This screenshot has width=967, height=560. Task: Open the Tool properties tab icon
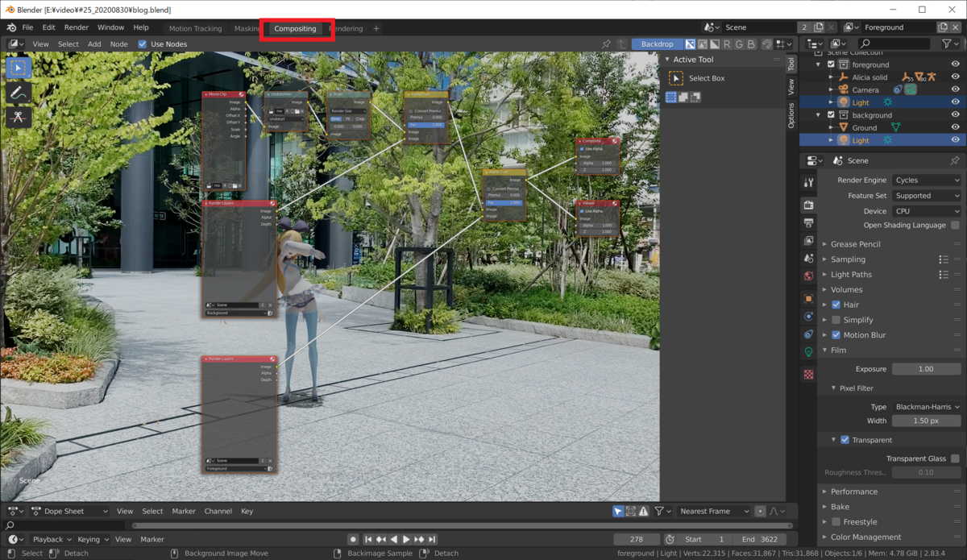click(808, 183)
